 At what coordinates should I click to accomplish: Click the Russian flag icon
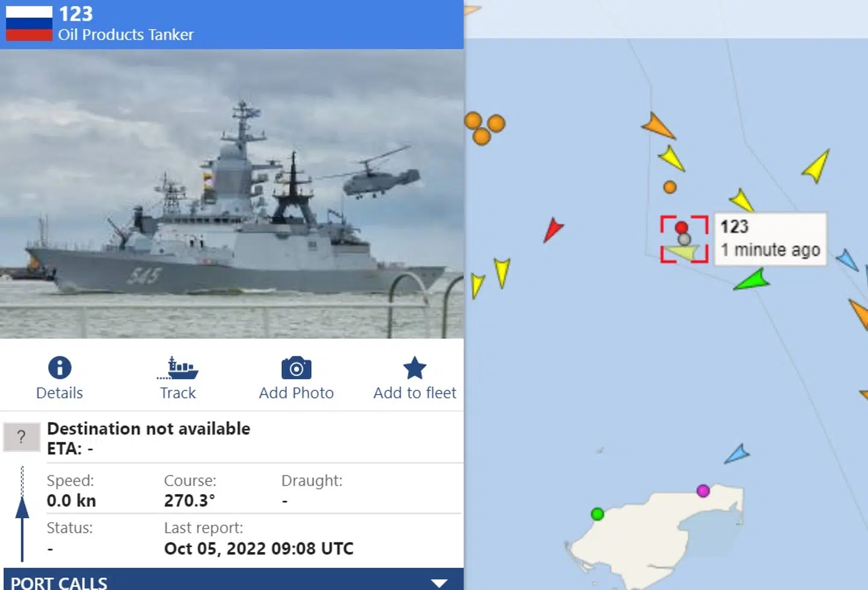pyautogui.click(x=29, y=24)
